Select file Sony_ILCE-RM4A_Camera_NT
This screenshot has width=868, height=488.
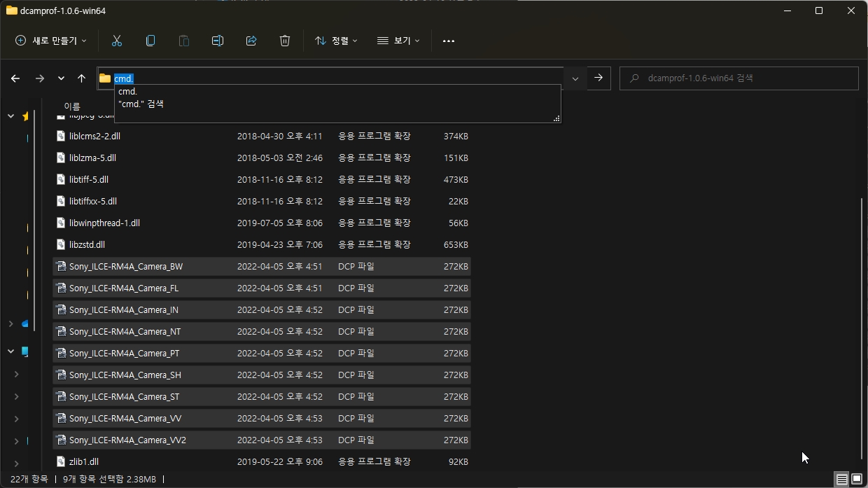pyautogui.click(x=262, y=332)
